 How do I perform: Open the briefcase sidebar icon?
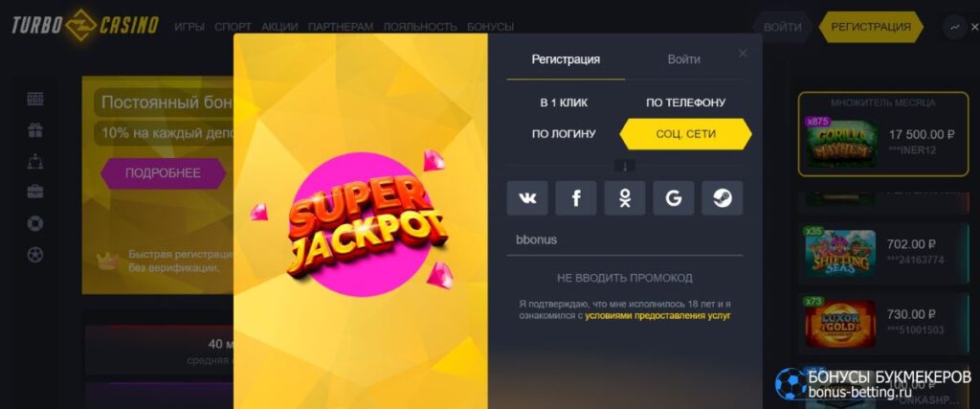(35, 192)
